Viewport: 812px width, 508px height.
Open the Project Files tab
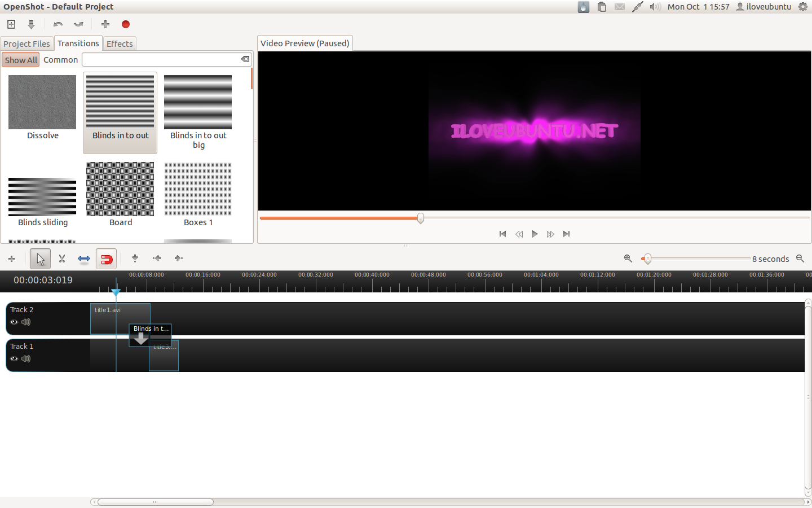[27, 43]
